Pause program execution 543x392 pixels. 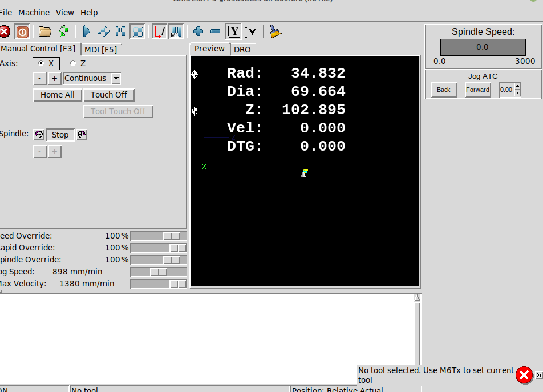[120, 31]
